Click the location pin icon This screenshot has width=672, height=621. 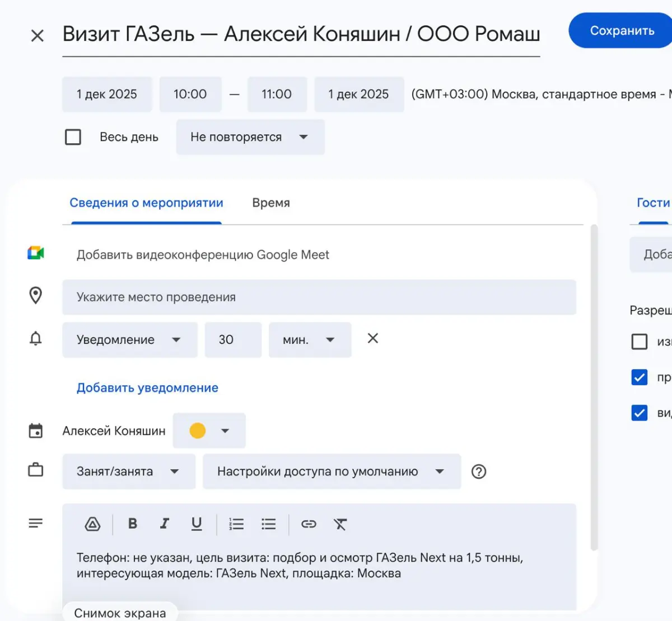click(35, 296)
